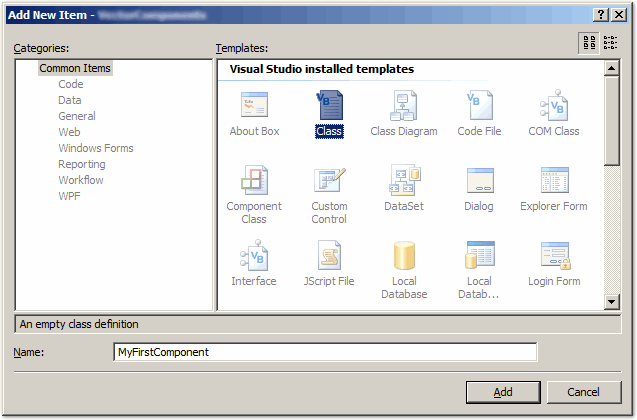Click the templates list scroll down arrow
The height and width of the screenshot is (420, 637).
click(x=612, y=302)
